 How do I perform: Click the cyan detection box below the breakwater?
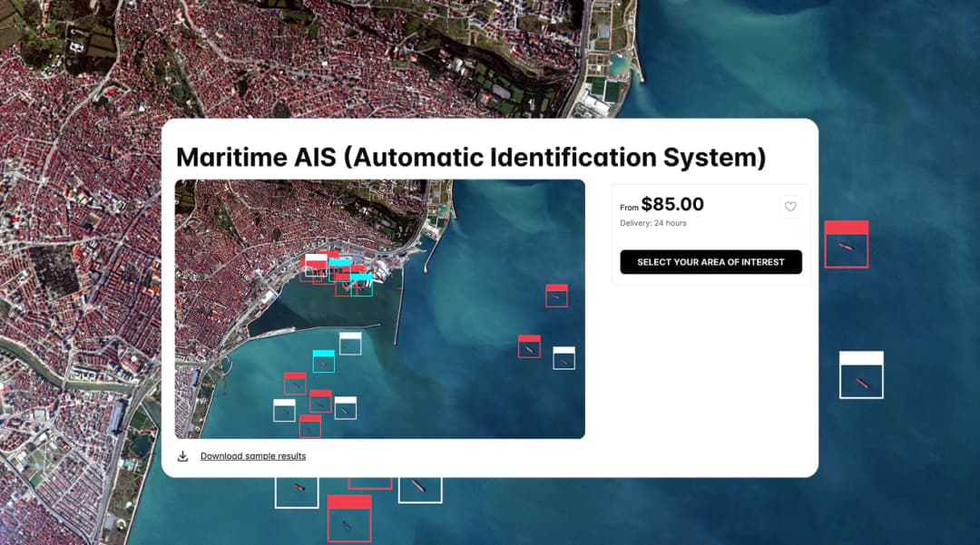tap(325, 361)
